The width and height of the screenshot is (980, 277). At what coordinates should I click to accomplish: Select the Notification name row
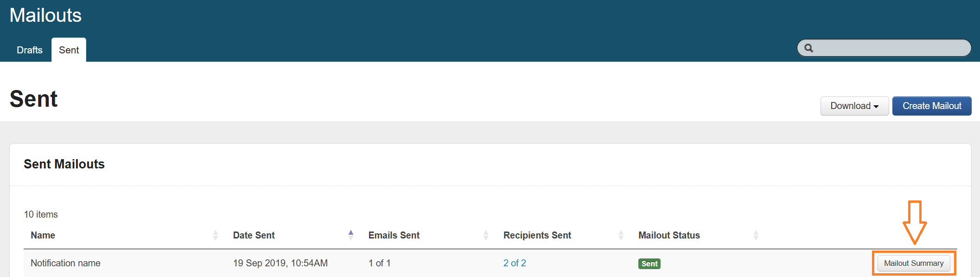(x=65, y=263)
